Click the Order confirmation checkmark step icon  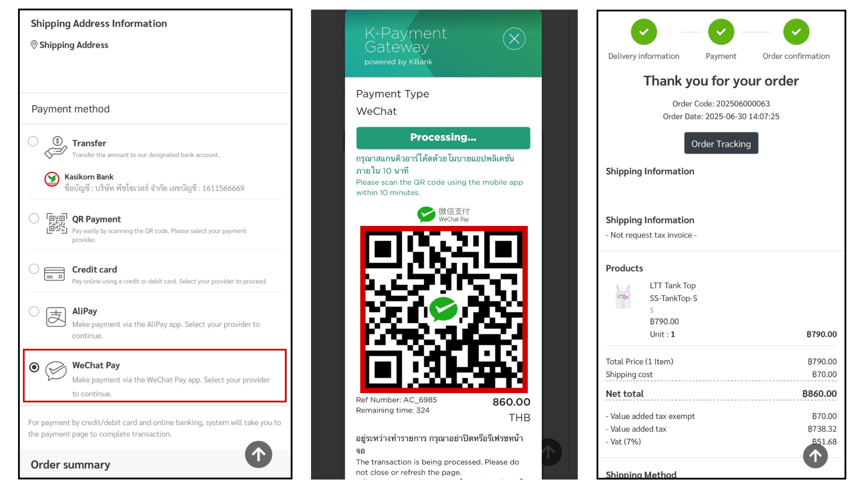tap(796, 32)
